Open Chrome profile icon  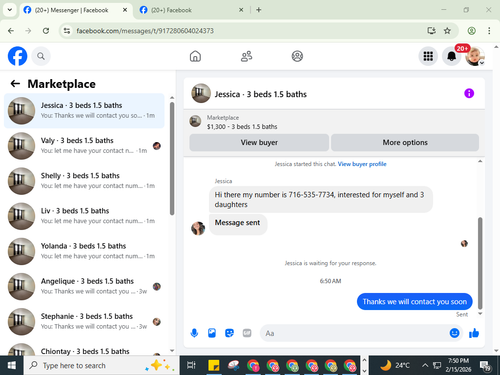coord(471,31)
